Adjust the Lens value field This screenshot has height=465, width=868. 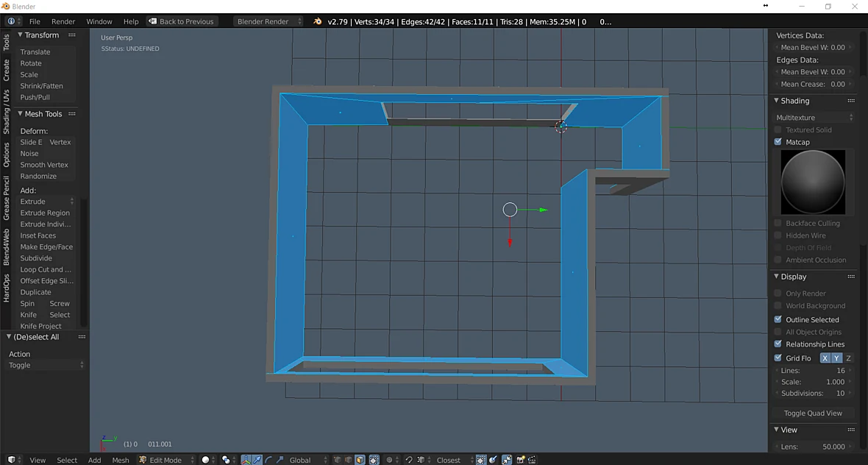pyautogui.click(x=813, y=446)
